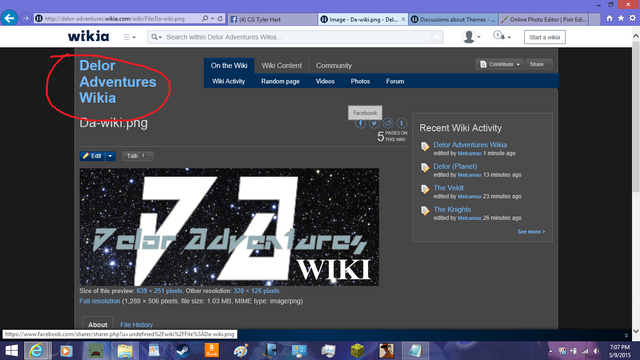The width and height of the screenshot is (640, 360).
Task: Launch Steam from taskbar
Action: coord(182,351)
